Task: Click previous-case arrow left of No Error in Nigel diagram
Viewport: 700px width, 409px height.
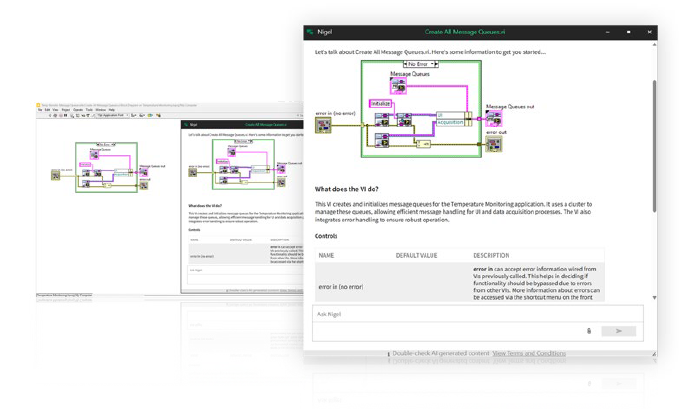Action: pos(405,64)
